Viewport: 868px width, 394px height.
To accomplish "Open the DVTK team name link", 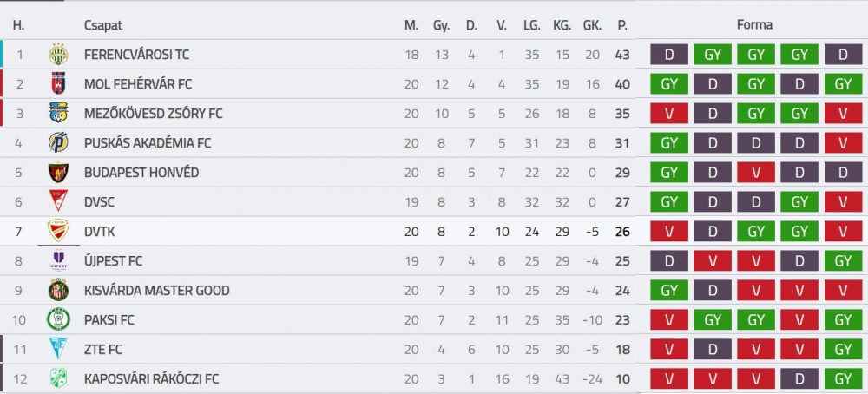I will (100, 232).
